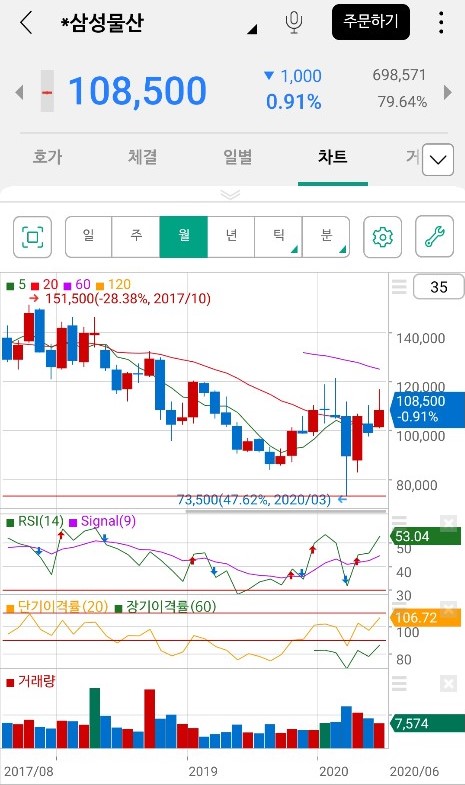The height and width of the screenshot is (785, 465).
Task: Tap the 2019 label on the time axis
Action: tap(203, 771)
